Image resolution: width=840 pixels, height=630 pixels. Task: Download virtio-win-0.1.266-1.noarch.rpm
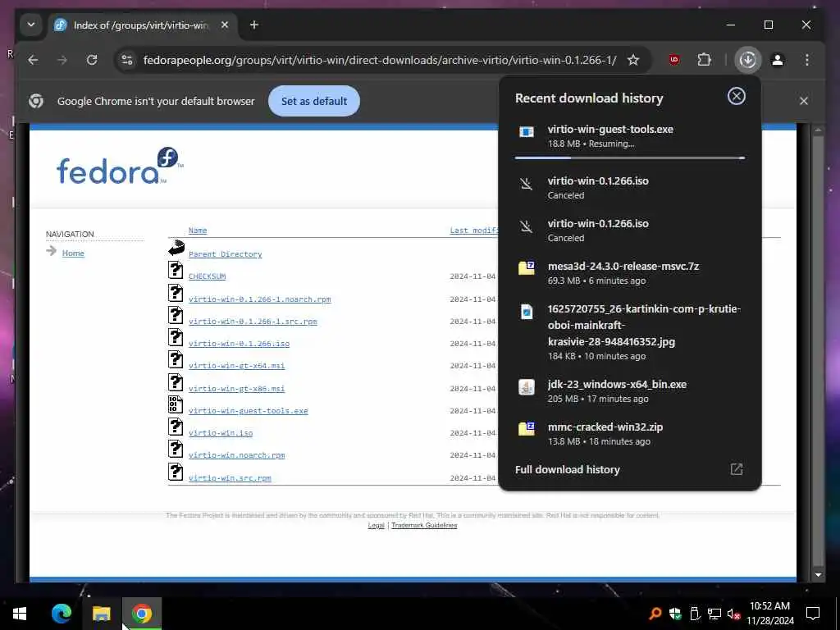click(x=259, y=299)
